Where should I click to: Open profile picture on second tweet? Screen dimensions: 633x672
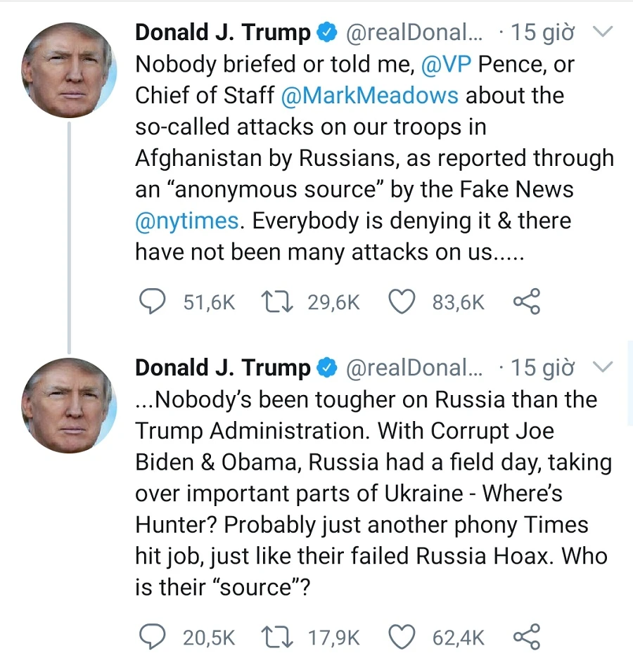click(68, 405)
